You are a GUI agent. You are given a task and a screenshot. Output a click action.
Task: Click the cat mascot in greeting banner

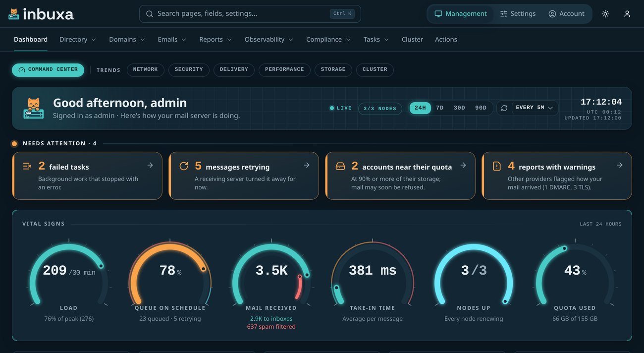[34, 108]
